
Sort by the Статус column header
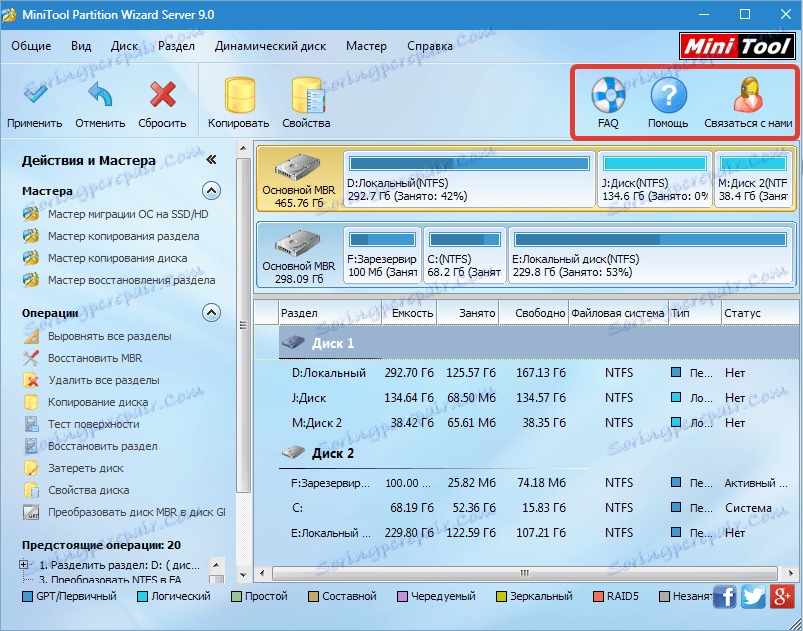760,313
